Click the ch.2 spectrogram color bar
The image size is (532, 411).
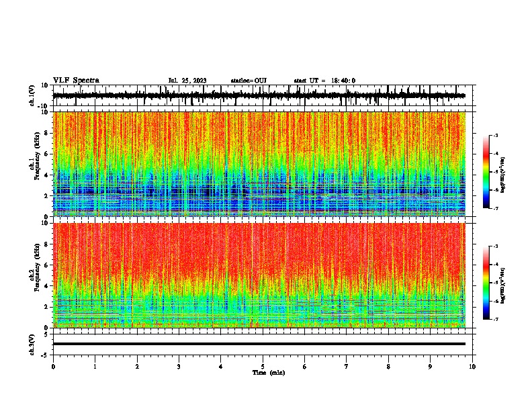click(486, 283)
